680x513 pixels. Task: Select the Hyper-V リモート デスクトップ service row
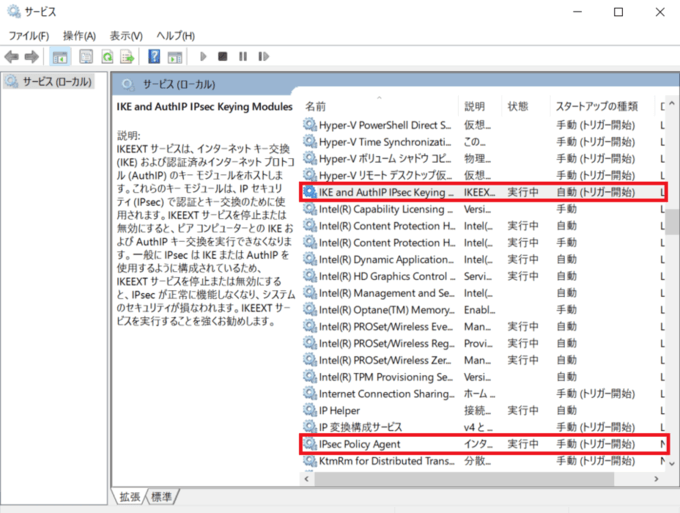(x=483, y=176)
